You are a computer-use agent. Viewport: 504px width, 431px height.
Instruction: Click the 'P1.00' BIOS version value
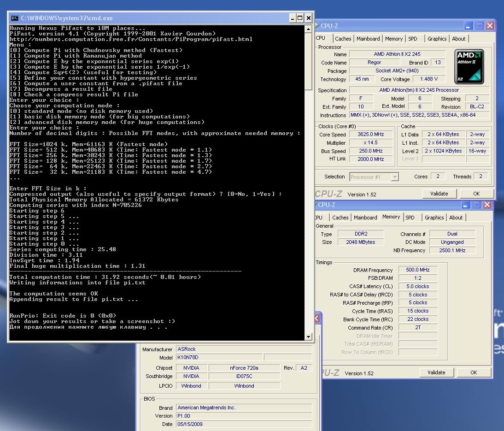pyautogui.click(x=244, y=416)
